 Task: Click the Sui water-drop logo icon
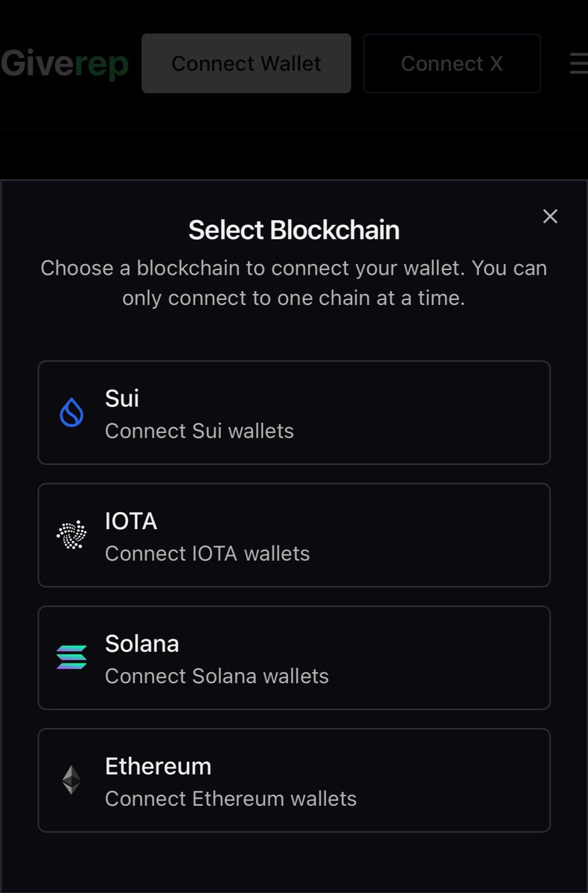click(71, 413)
